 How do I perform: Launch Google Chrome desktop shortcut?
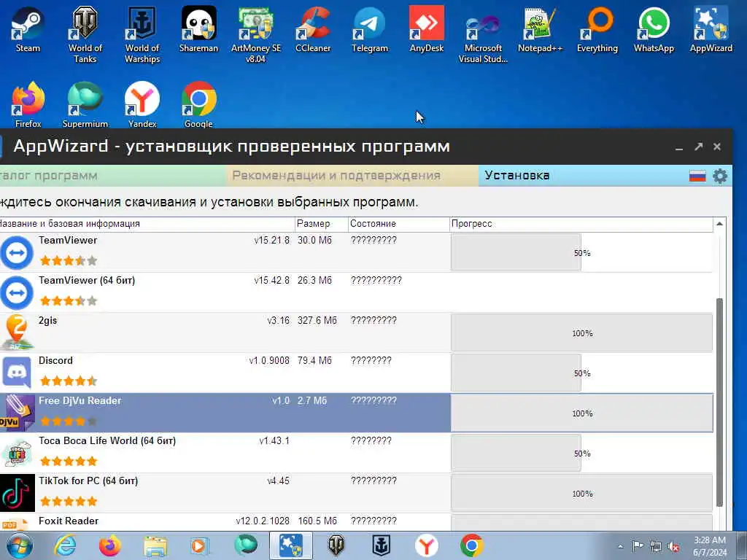[x=198, y=105]
